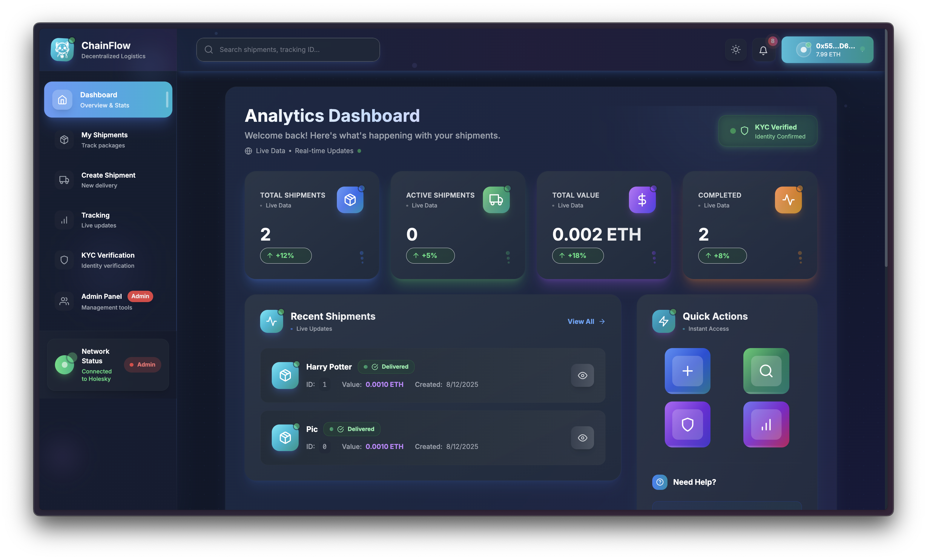This screenshot has height=560, width=927.
Task: Open Create Shipment sidebar item
Action: pos(108,180)
